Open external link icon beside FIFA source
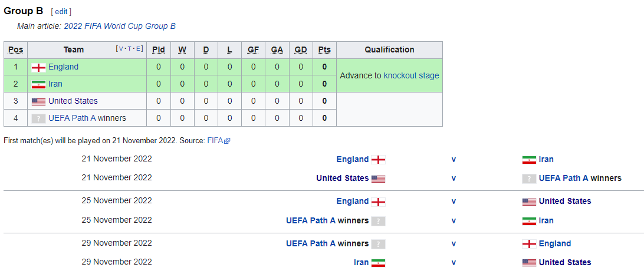The height and width of the screenshot is (274, 644). 227,141
